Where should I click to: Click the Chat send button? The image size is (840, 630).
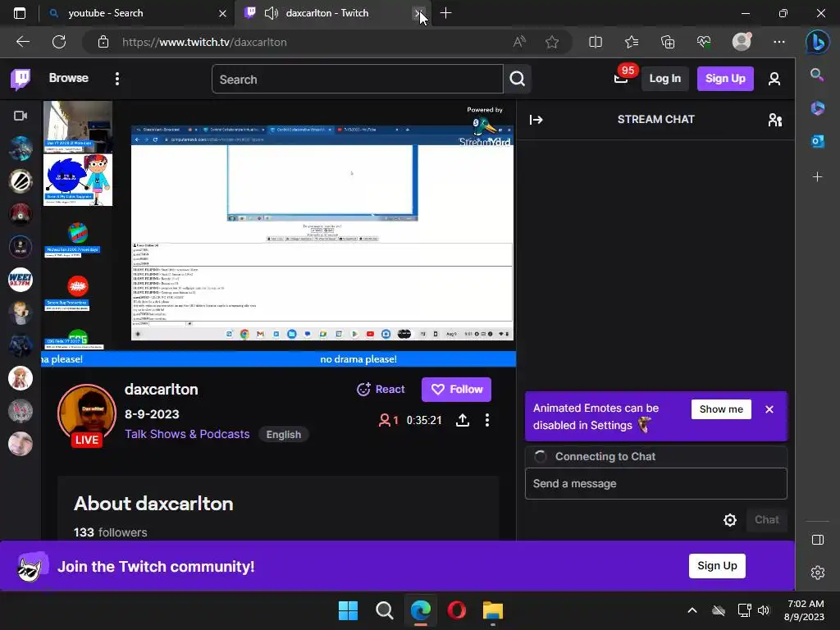pyautogui.click(x=767, y=519)
